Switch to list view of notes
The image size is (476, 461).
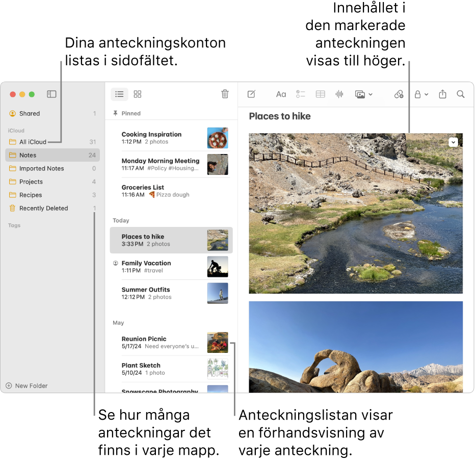click(119, 94)
